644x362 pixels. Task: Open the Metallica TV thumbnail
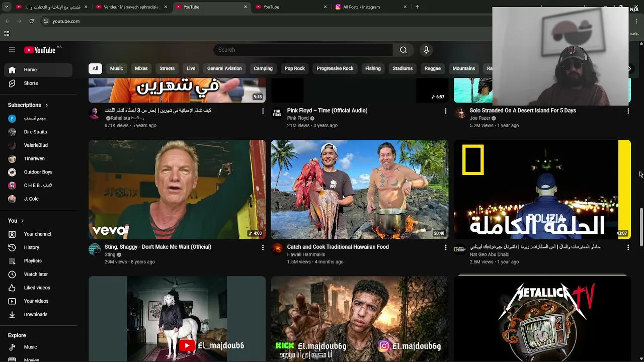point(542,318)
